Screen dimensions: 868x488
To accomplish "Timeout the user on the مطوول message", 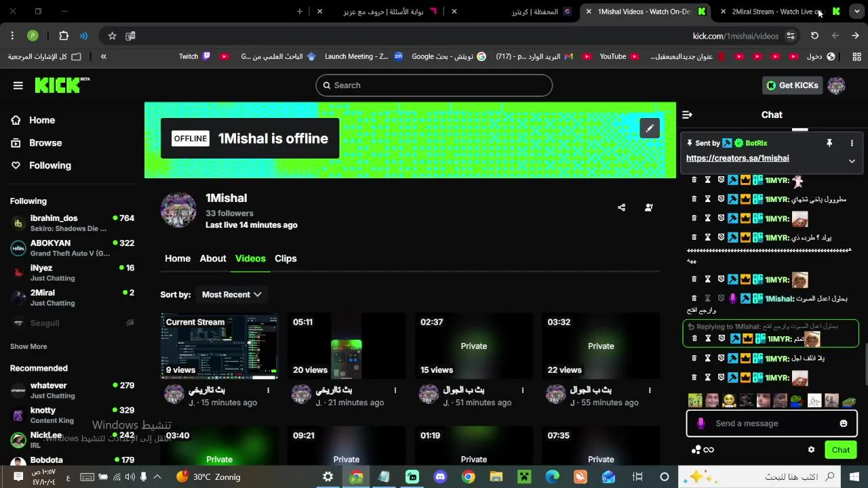I will coord(707,199).
